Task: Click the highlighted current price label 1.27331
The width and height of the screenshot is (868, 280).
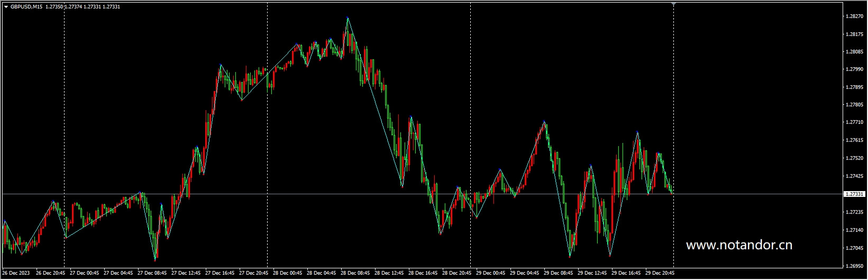Action: coord(855,194)
